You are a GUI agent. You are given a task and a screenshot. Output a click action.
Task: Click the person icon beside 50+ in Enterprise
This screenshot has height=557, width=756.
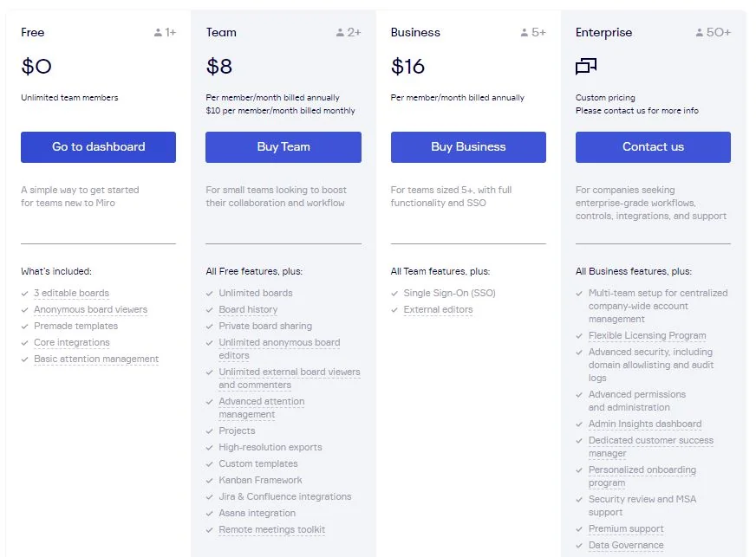(x=699, y=33)
